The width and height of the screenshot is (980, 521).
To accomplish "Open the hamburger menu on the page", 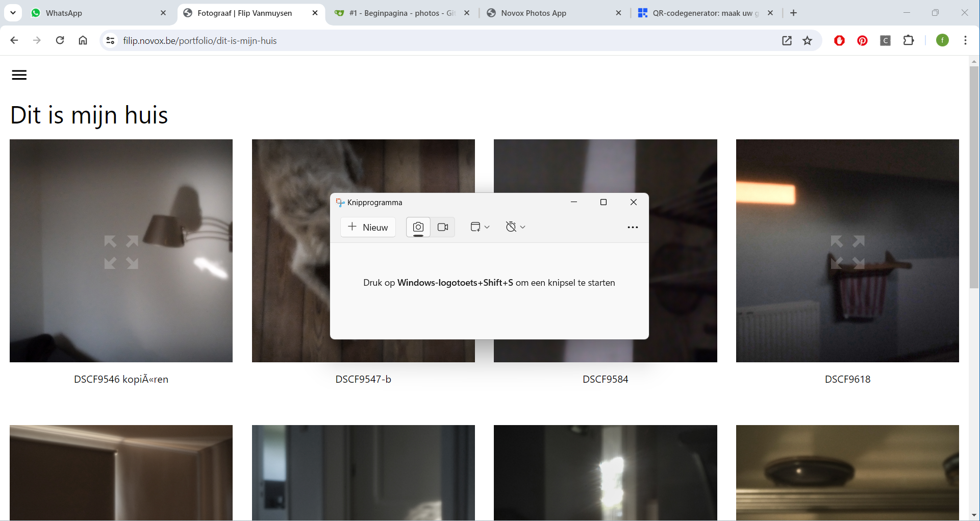I will 19,75.
